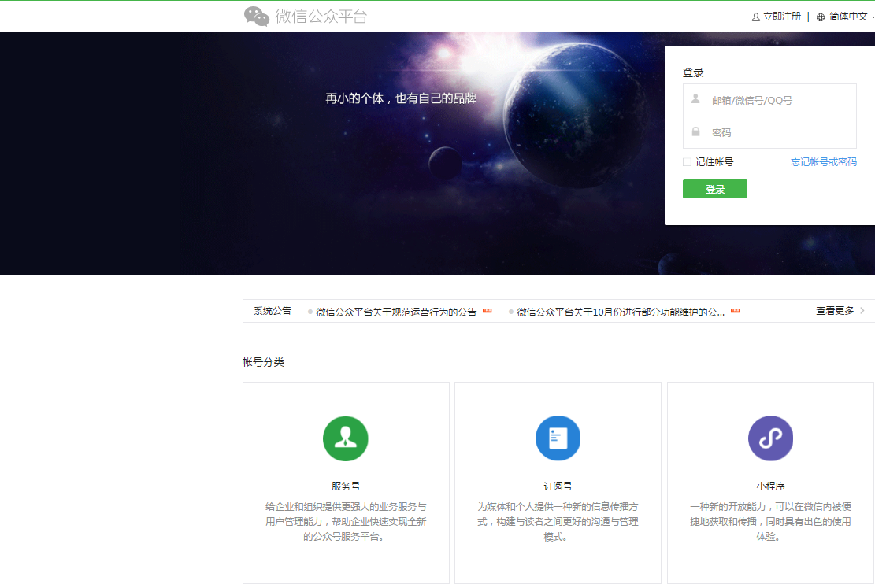The image size is (875, 588).
Task: Focus the 邮箱/微信号/QQ号 account field
Action: [x=769, y=101]
